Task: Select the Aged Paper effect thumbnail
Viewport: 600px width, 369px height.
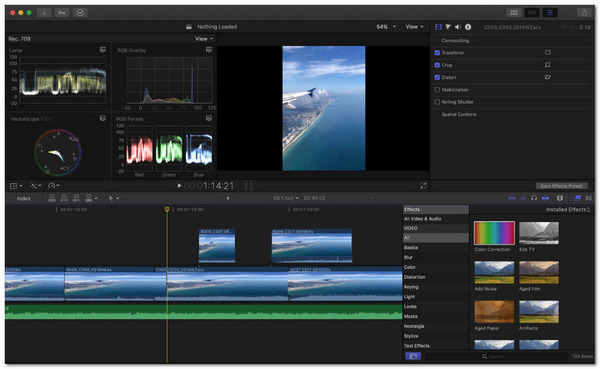Action: [494, 312]
